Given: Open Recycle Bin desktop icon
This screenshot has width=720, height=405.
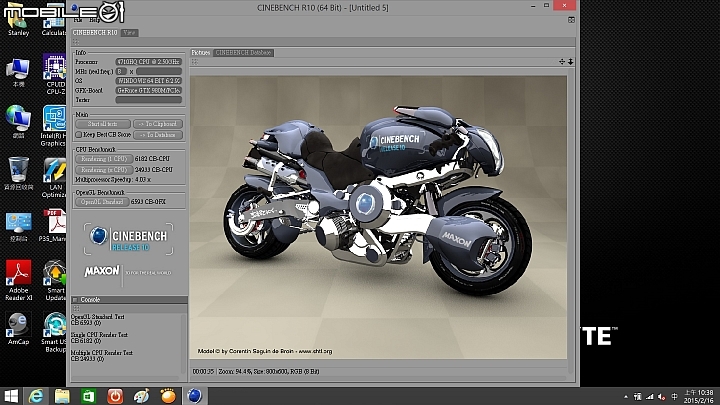Looking at the screenshot, I should click(x=18, y=173).
